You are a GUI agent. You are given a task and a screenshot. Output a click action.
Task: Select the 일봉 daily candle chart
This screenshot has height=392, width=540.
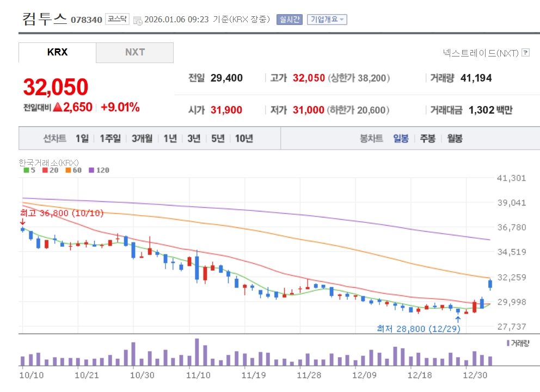pos(401,139)
